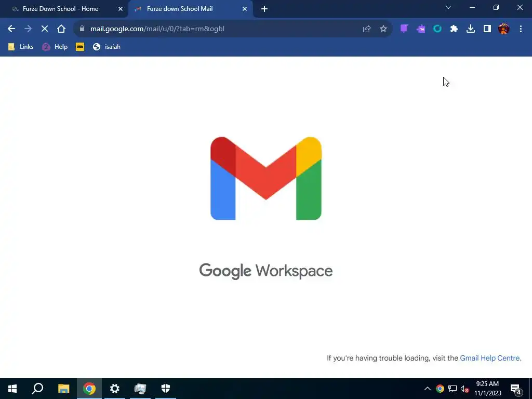Image resolution: width=532 pixels, height=399 pixels.
Task: Show browser downloads
Action: tap(471, 29)
